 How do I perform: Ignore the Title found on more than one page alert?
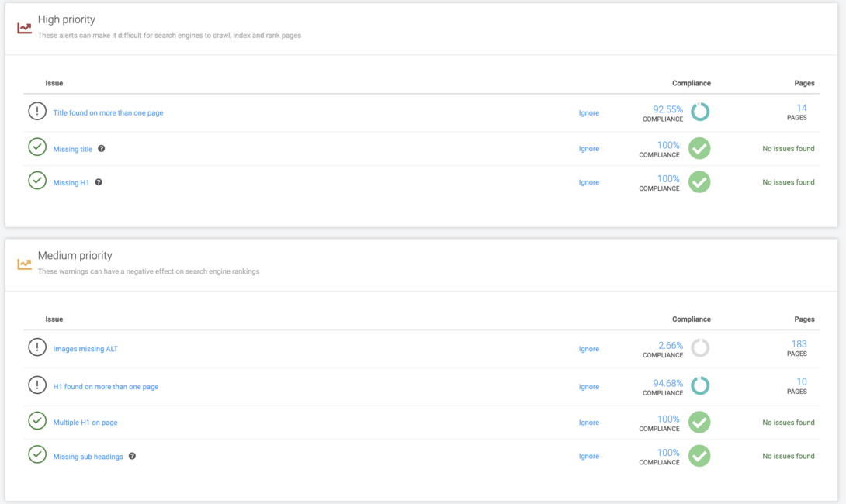[589, 112]
